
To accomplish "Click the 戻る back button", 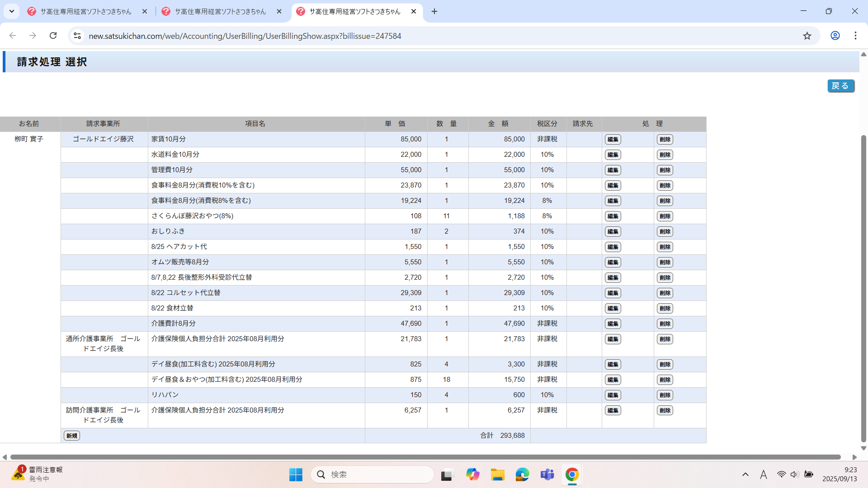I will [x=840, y=86].
